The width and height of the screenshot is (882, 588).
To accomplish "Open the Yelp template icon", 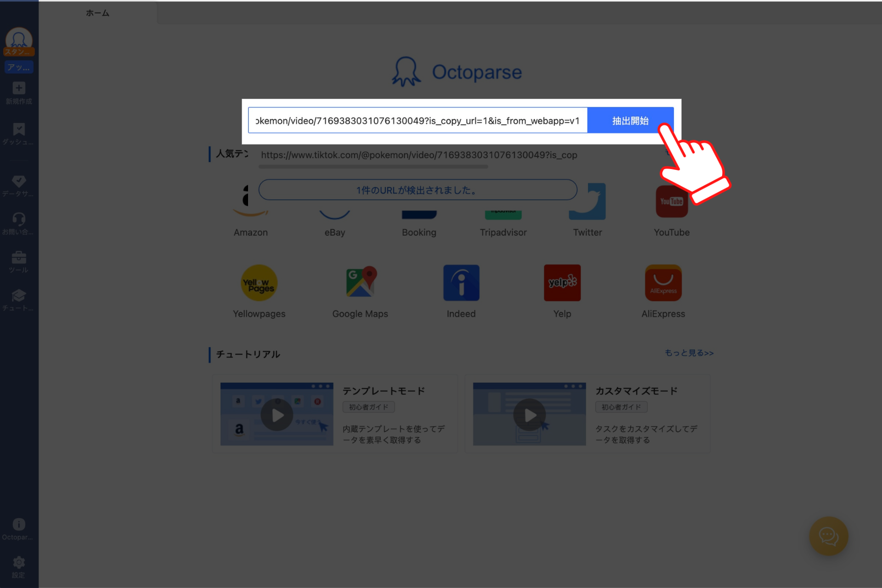I will (562, 283).
